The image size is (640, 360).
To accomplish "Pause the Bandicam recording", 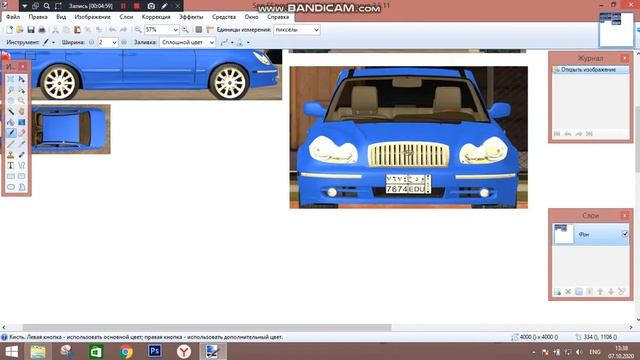I will click(123, 6).
